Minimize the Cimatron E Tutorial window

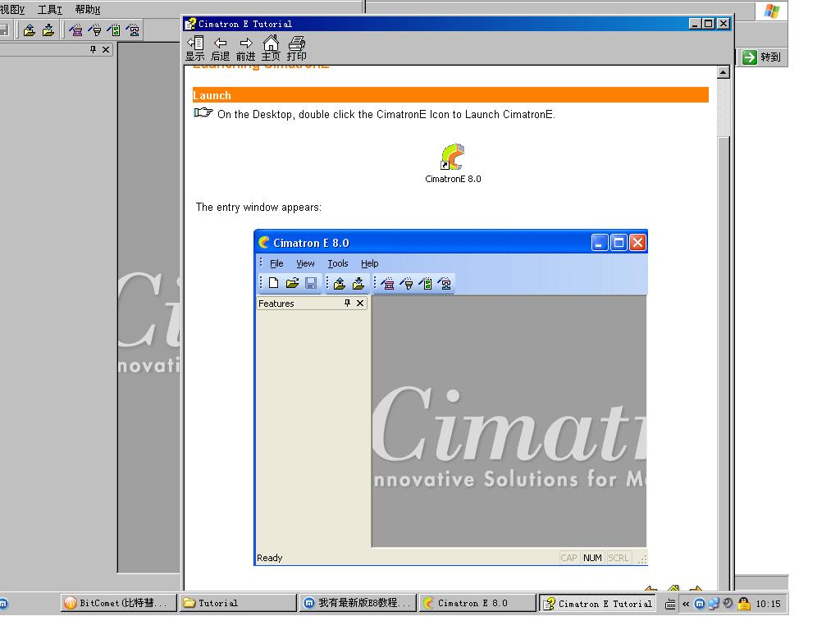695,24
